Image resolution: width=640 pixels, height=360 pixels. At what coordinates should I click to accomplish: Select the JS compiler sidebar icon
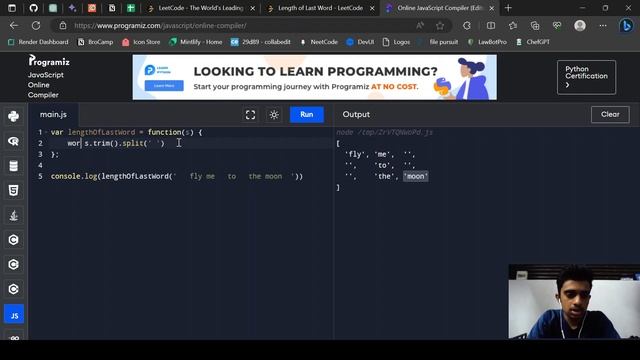[x=14, y=314]
